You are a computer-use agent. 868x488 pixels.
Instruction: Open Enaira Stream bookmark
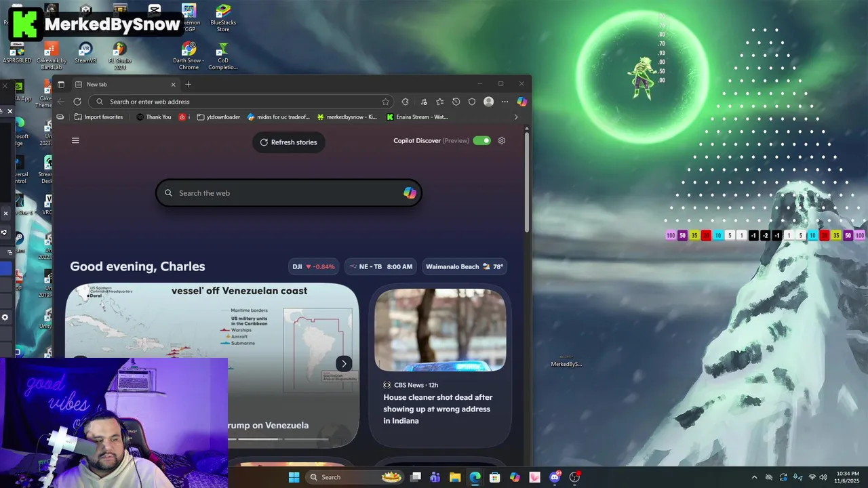click(417, 117)
